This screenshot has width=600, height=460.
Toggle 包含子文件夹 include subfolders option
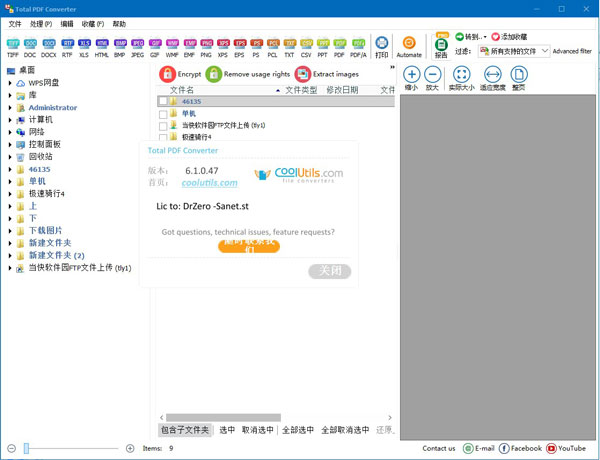coord(185,430)
